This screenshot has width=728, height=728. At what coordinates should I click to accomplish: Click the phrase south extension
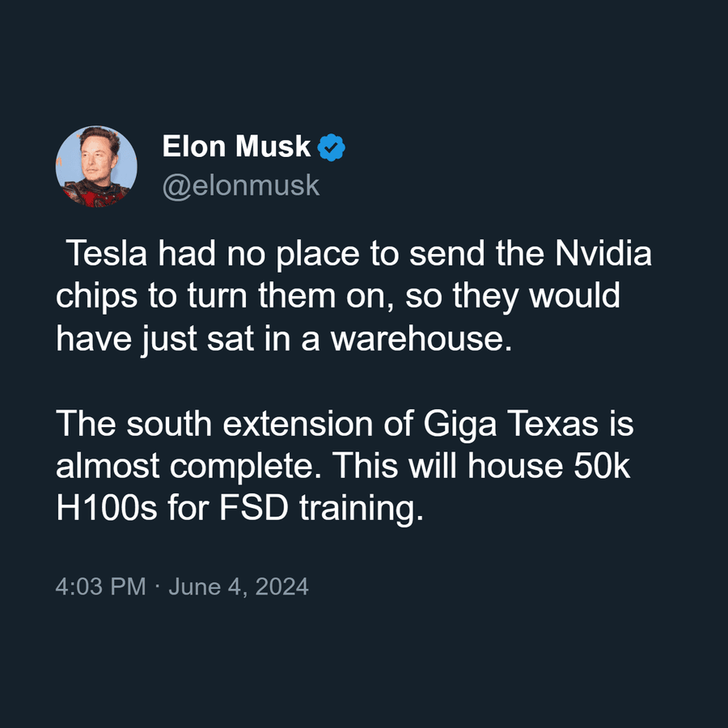[x=249, y=424]
